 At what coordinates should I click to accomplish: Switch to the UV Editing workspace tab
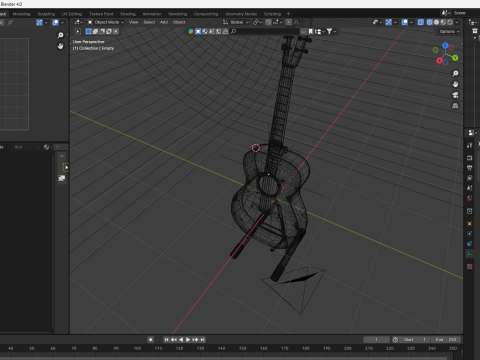coord(72,14)
